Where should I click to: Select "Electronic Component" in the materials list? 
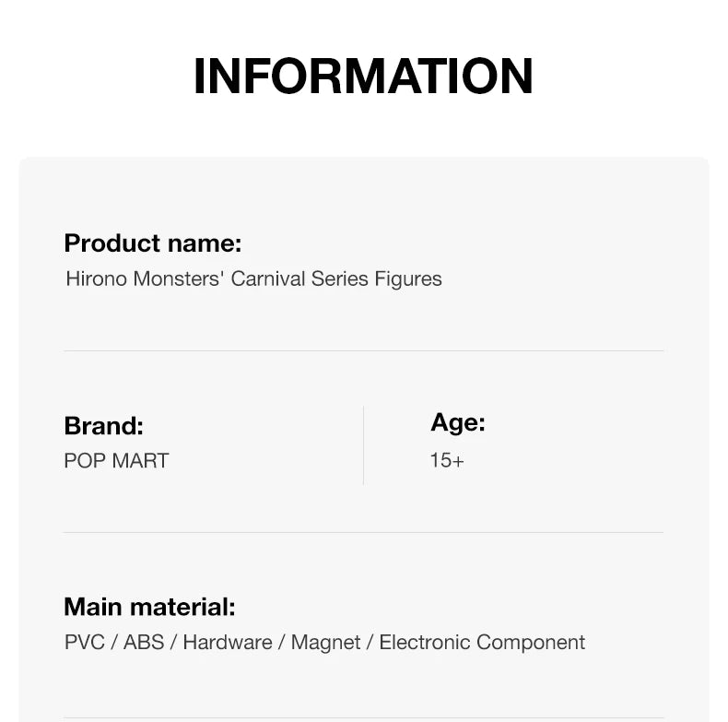[x=482, y=642]
